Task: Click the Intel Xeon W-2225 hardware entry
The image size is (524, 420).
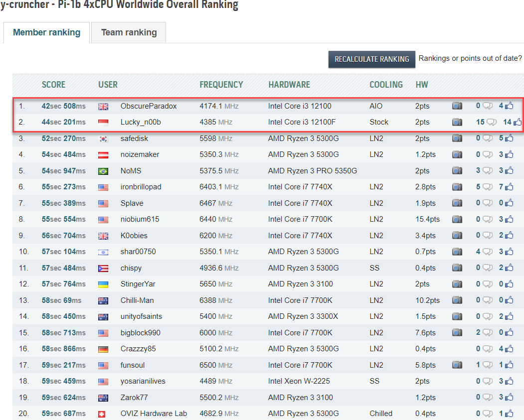Action: (x=299, y=381)
